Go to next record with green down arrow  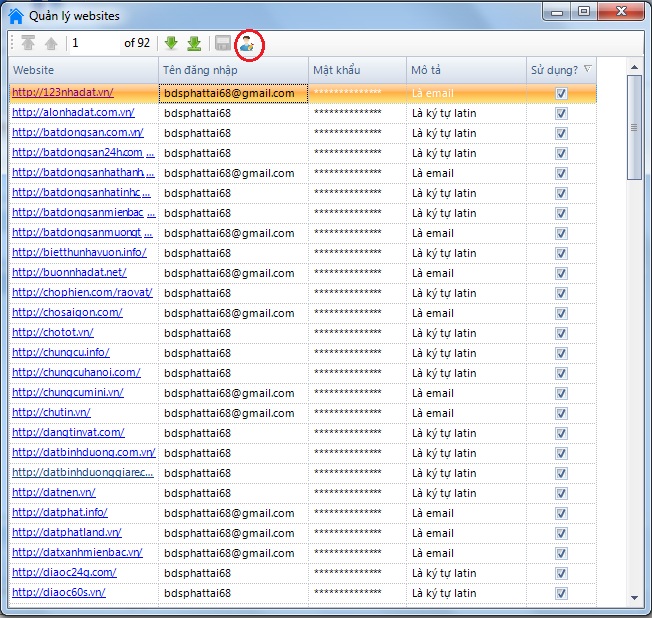point(171,43)
